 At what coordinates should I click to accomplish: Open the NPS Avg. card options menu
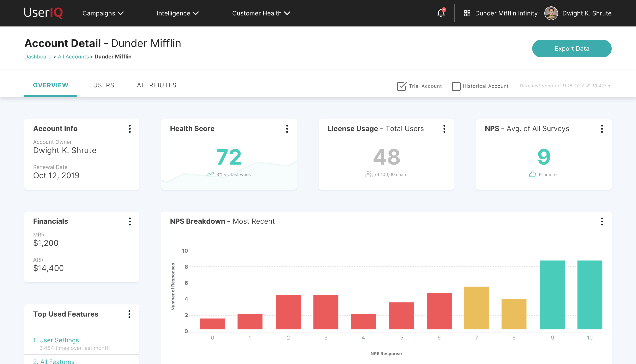click(x=602, y=129)
